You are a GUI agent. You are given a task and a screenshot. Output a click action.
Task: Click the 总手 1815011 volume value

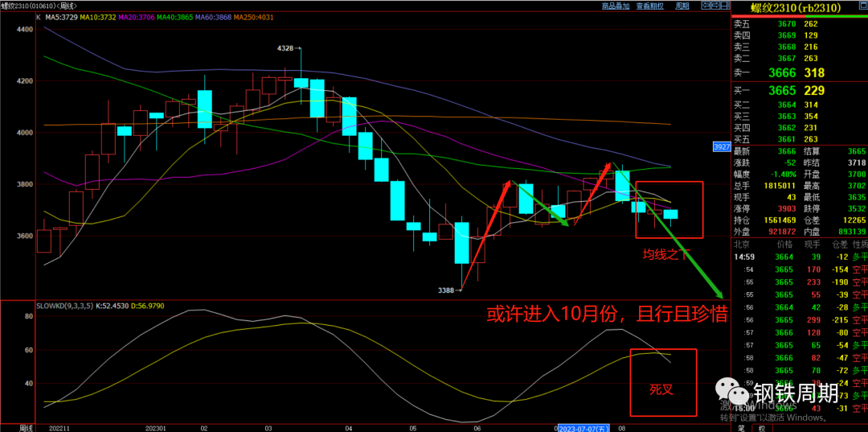(x=780, y=186)
